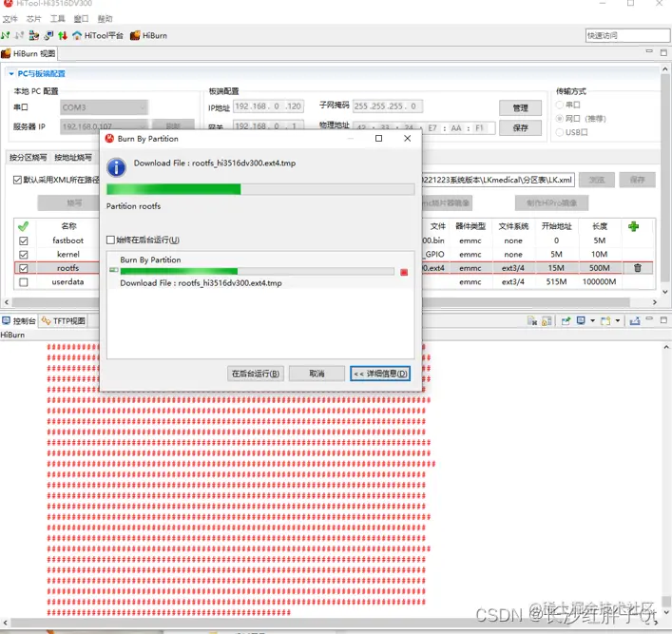Screen dimensions: 672x634
Task: Collapse the PC与板端配置 section
Action: (x=11, y=74)
